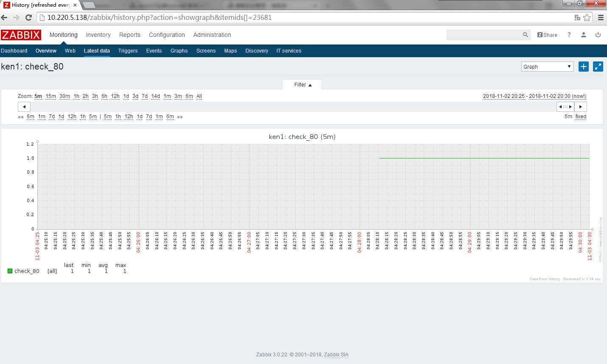Click the date range 2018-11-02 20:25 link

(504, 96)
